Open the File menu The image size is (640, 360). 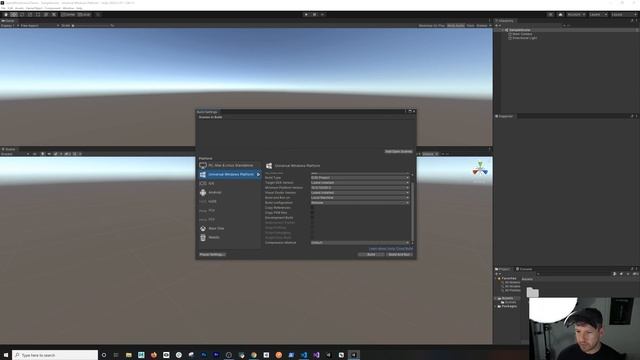point(3,8)
